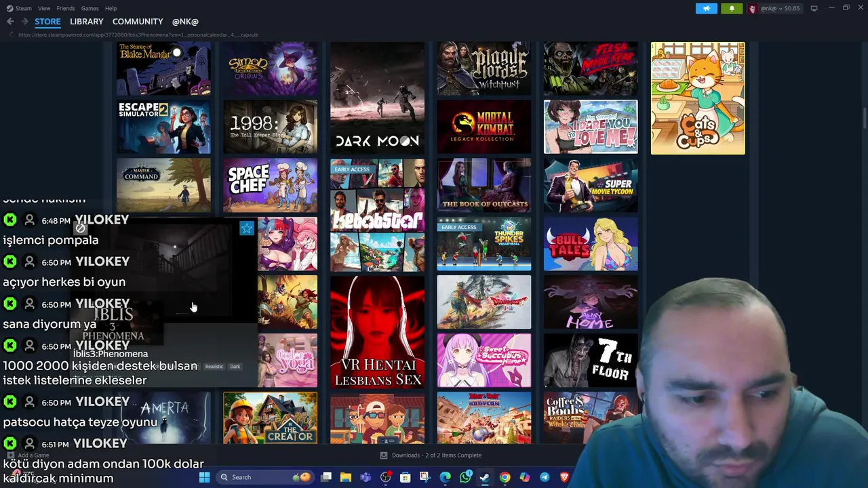This screenshot has width=868, height=488.
Task: Open Brave browser from the taskbar
Action: point(564,477)
